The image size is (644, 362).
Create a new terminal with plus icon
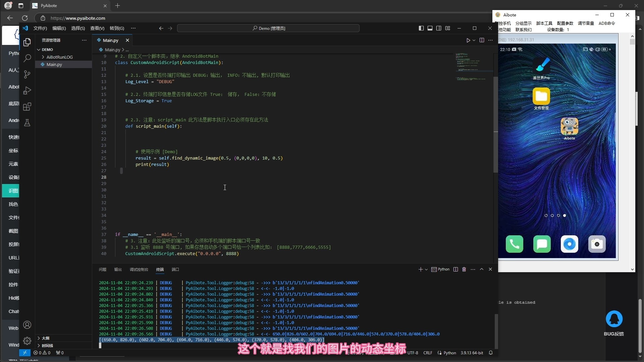point(421,269)
